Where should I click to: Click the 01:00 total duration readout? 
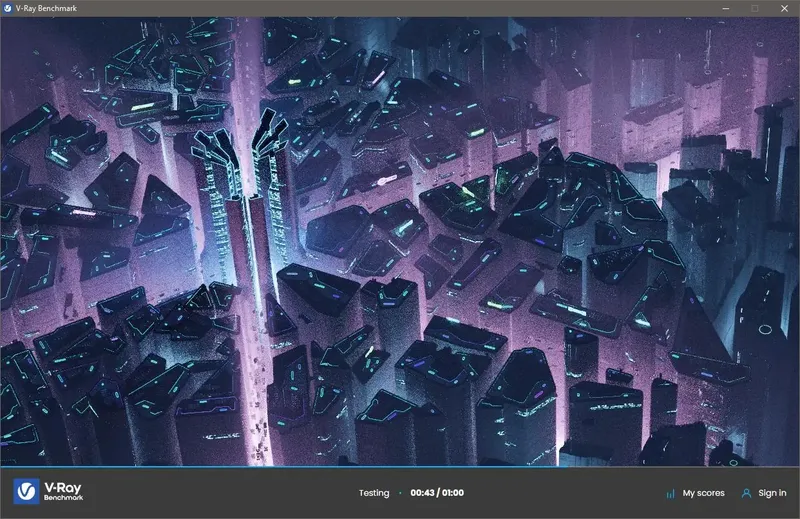453,493
